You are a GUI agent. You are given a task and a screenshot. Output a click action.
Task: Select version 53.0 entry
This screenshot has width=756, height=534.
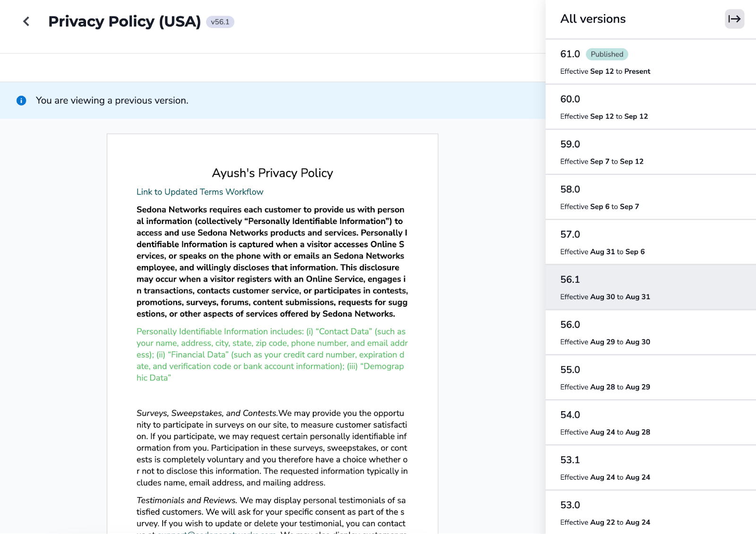point(651,513)
